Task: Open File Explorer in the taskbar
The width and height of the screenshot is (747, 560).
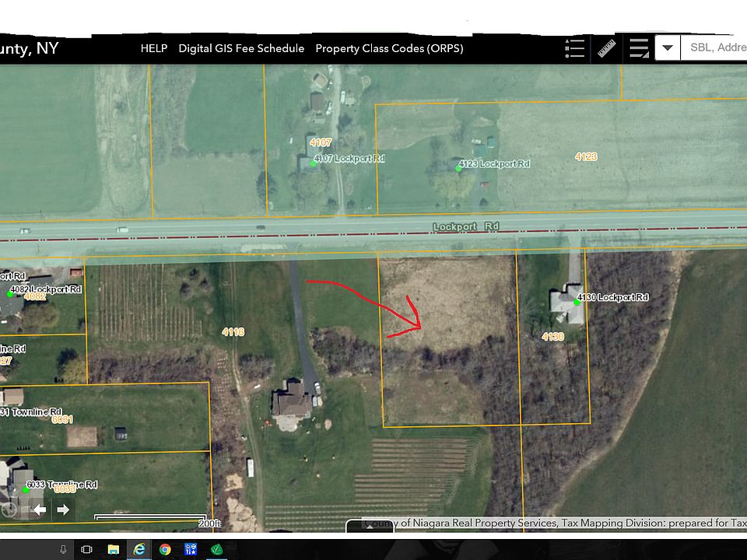Action: pyautogui.click(x=113, y=549)
